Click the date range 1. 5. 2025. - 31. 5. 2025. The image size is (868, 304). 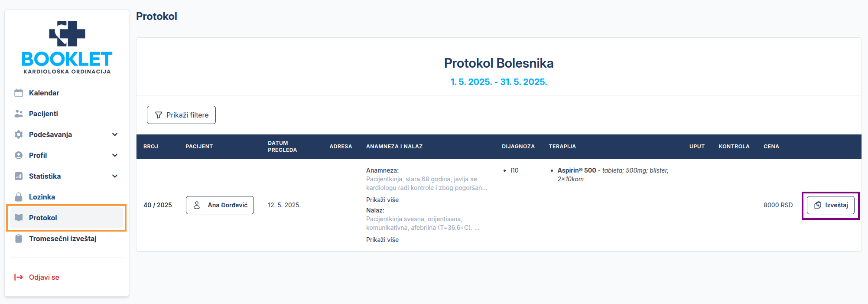tap(499, 81)
